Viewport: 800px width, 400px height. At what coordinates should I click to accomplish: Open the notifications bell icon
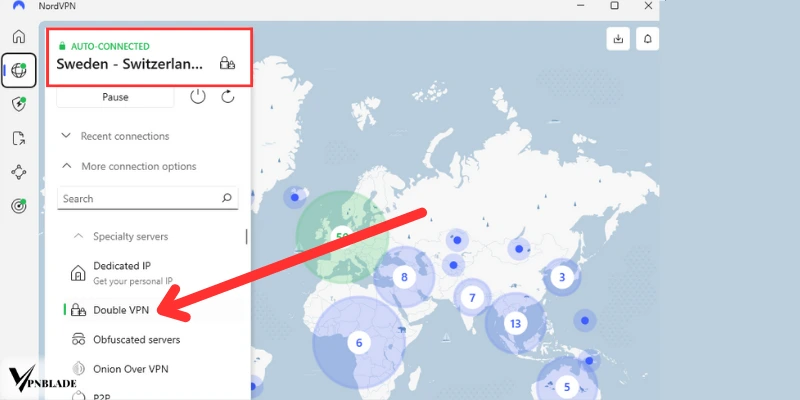click(648, 39)
